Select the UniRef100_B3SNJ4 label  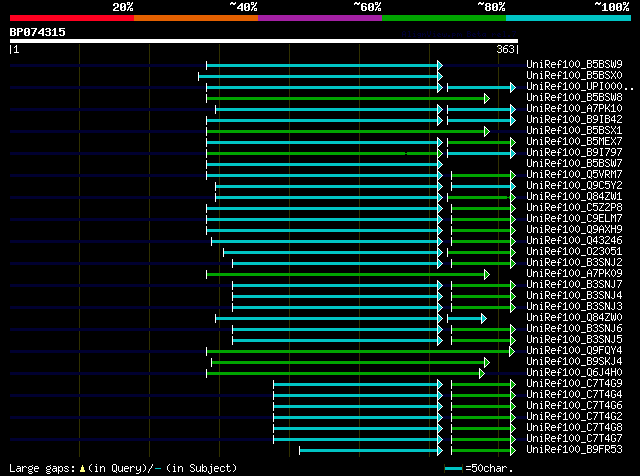[574, 296]
